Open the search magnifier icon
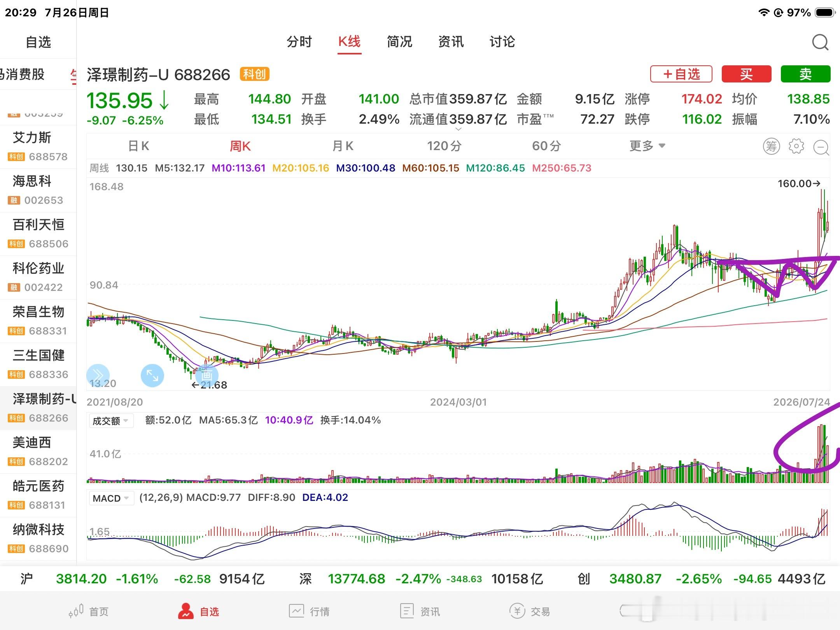 [820, 42]
